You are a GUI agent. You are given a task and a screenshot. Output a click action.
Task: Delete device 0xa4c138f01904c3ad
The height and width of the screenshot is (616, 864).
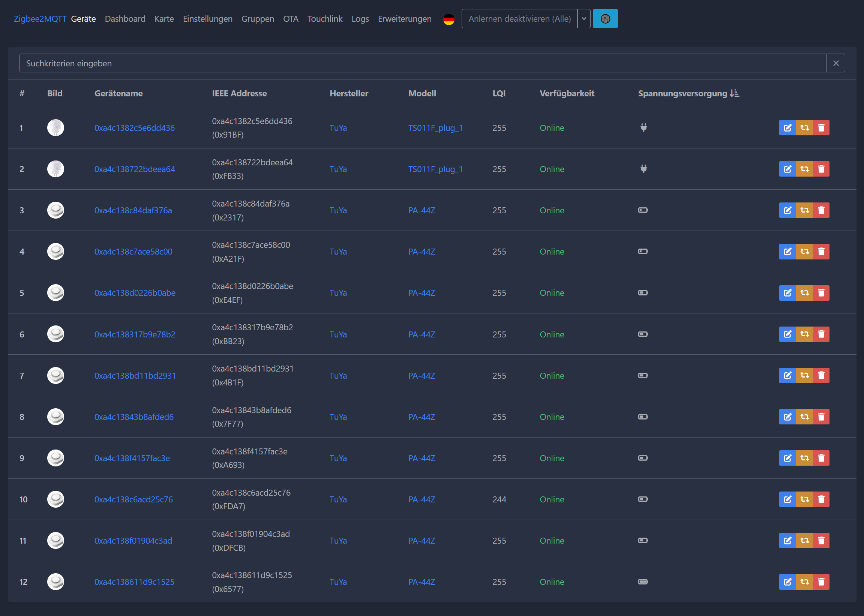pos(821,541)
